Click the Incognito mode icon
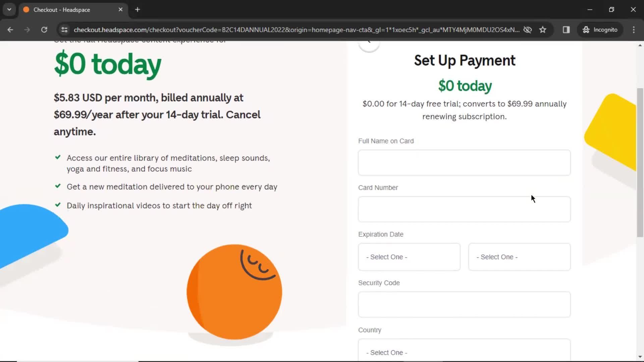The width and height of the screenshot is (644, 362). coord(586,29)
